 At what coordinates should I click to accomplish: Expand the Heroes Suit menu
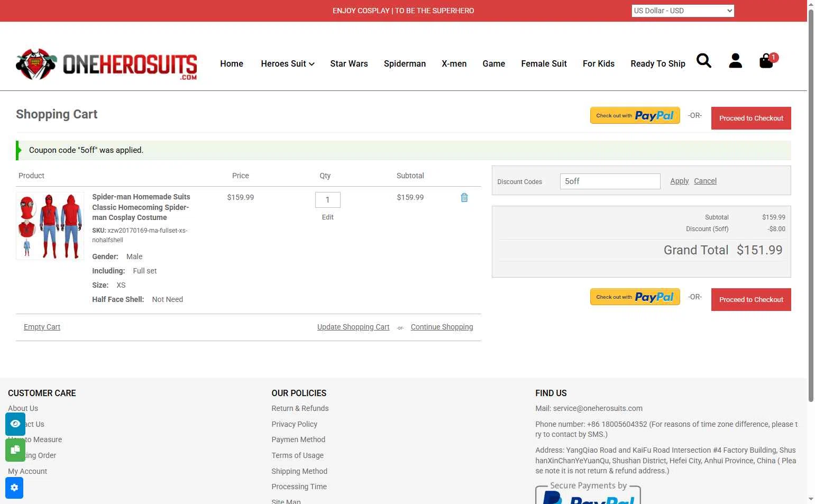pos(288,63)
